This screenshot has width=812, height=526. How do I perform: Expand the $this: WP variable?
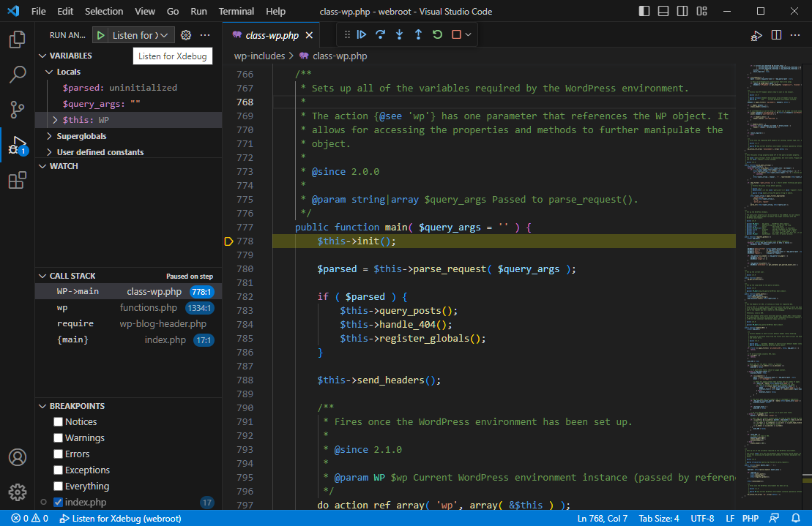55,120
